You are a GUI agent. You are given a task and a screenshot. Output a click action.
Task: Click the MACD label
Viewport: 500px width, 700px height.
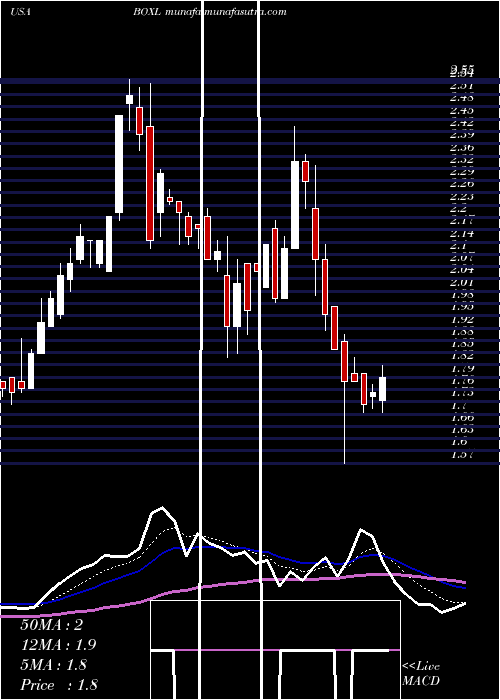pyautogui.click(x=421, y=681)
